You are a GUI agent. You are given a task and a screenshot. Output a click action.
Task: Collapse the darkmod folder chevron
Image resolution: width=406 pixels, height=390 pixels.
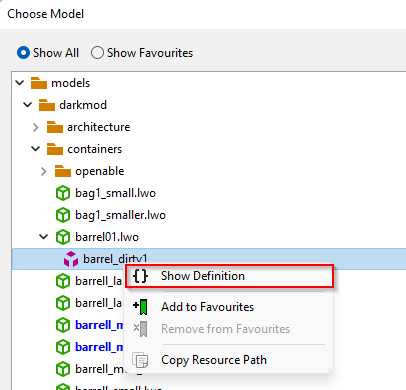pos(28,105)
